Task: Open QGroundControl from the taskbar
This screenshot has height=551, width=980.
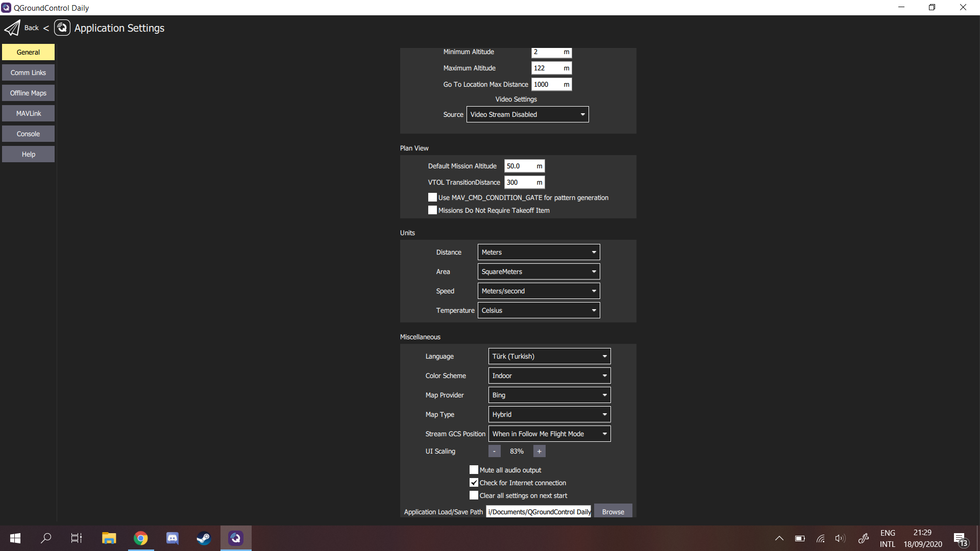Action: [235, 538]
